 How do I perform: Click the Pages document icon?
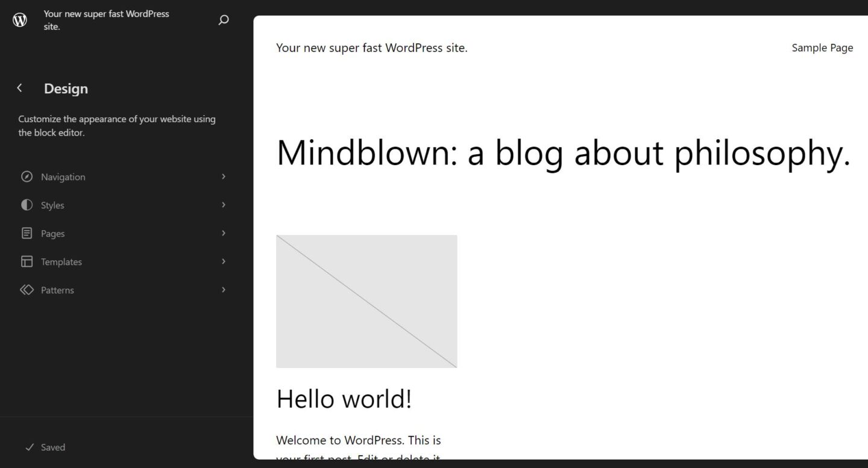[27, 233]
